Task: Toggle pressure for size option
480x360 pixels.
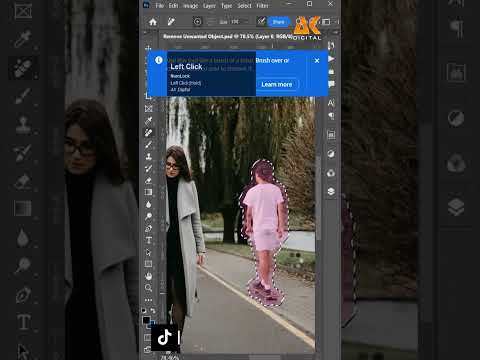Action: coord(261,22)
